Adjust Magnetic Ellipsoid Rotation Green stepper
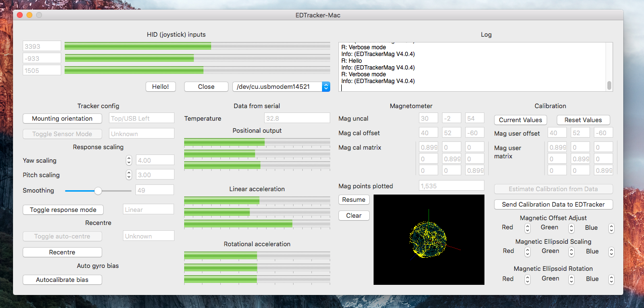 [x=571, y=279]
